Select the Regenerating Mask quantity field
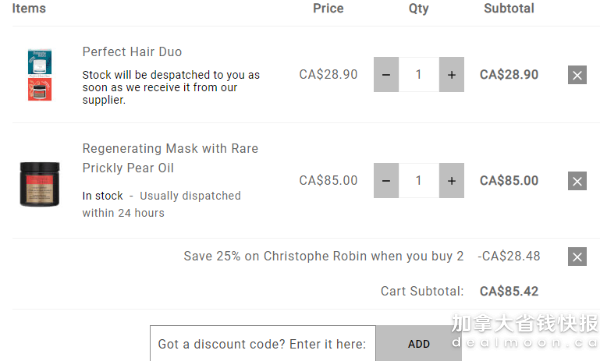The width and height of the screenshot is (600, 361). click(x=419, y=181)
